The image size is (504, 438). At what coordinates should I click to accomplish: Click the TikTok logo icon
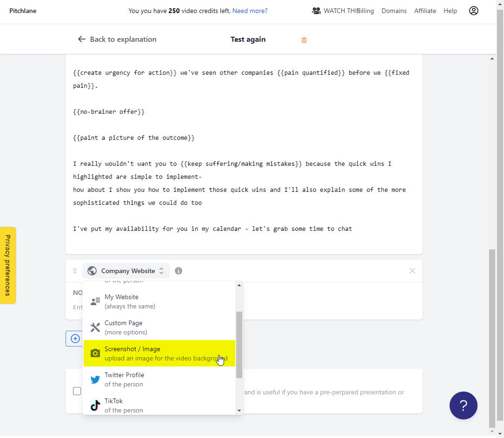click(x=95, y=405)
